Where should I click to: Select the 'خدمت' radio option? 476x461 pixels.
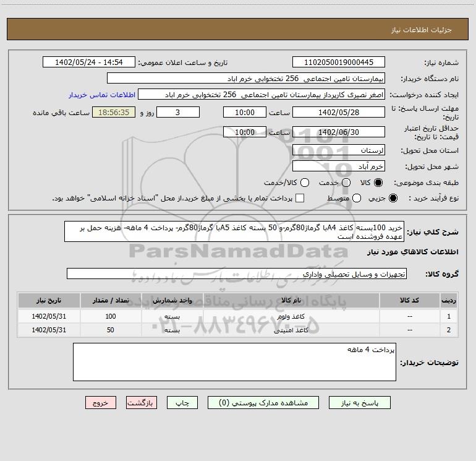coord(346,183)
